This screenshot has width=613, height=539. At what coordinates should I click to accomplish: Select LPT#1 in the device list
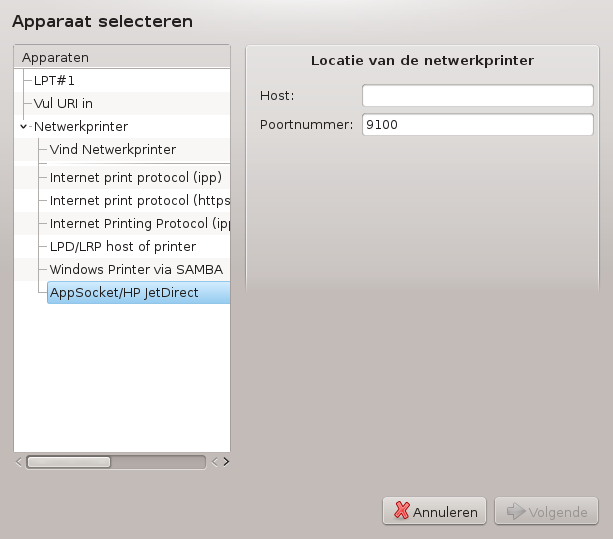tap(54, 81)
